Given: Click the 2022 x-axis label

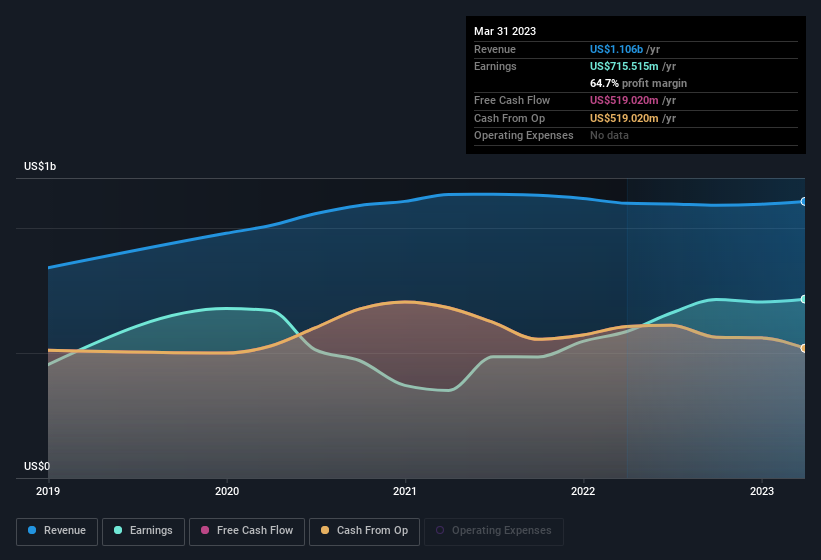Looking at the screenshot, I should coord(583,491).
